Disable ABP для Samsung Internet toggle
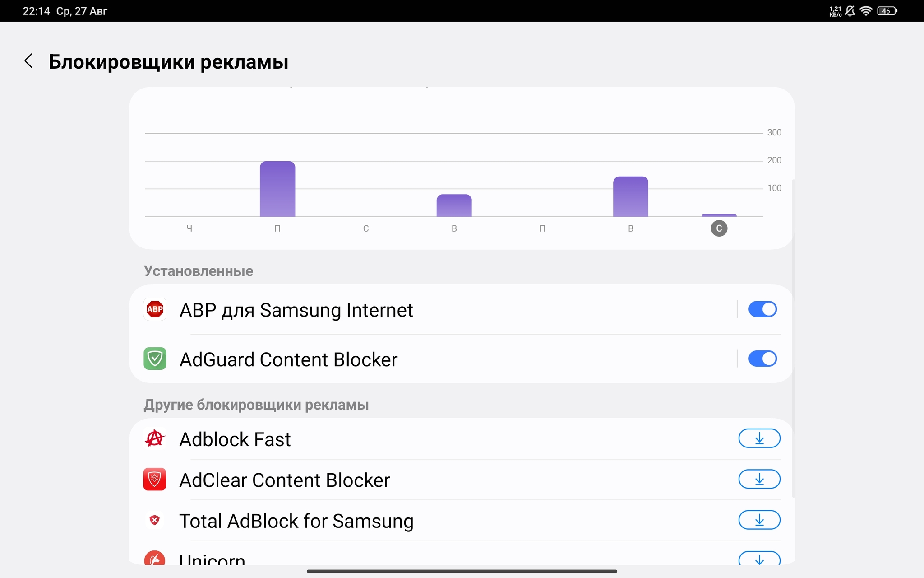 762,309
